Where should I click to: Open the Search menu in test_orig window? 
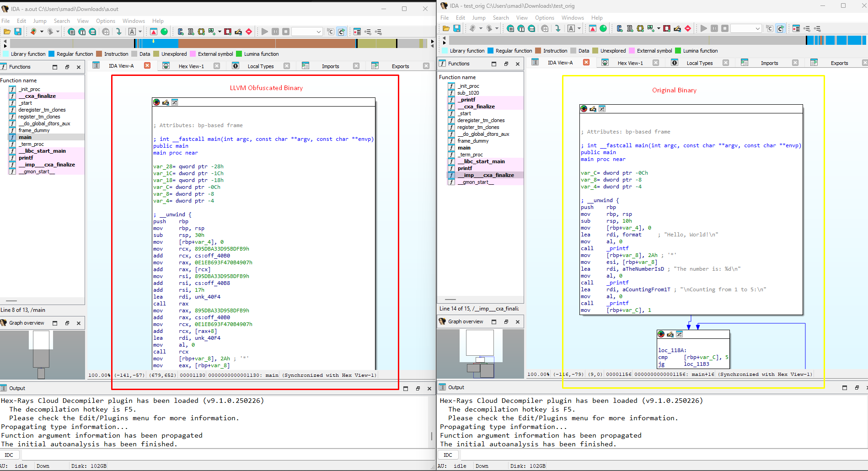pos(501,18)
